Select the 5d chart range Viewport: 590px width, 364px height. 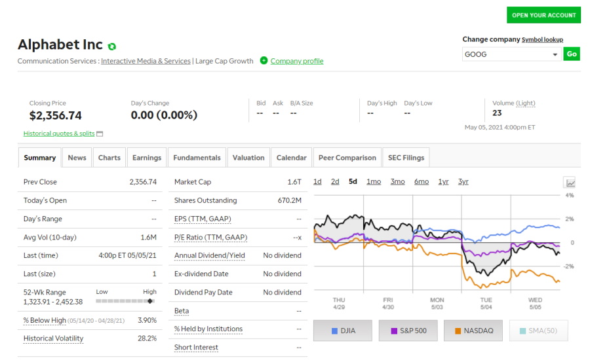pyautogui.click(x=353, y=181)
